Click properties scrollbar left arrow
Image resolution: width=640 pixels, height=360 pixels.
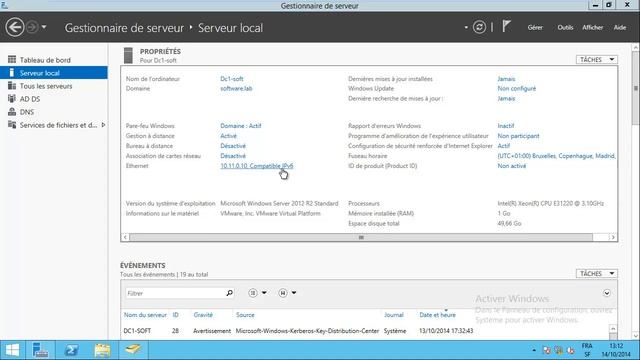pyautogui.click(x=125, y=237)
